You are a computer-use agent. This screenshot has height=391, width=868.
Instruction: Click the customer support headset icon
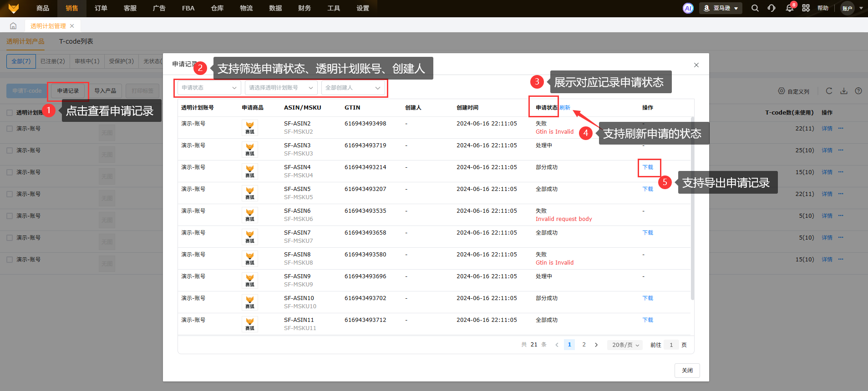[772, 8]
